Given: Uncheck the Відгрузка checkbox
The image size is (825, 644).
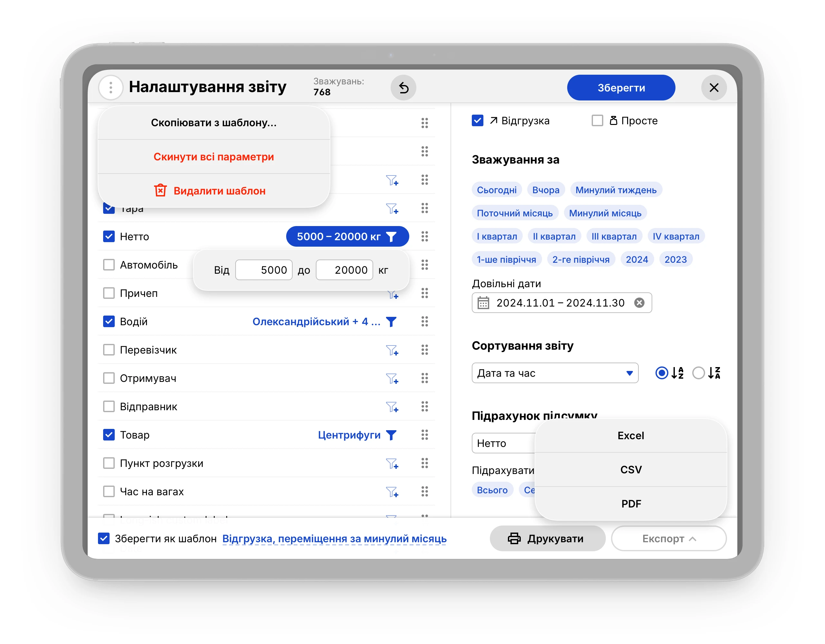Looking at the screenshot, I should (x=478, y=121).
